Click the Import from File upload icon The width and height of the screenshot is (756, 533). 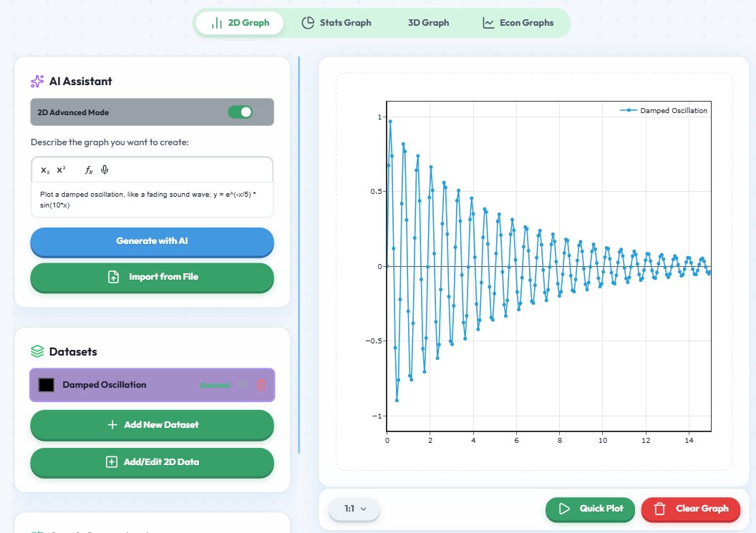114,276
